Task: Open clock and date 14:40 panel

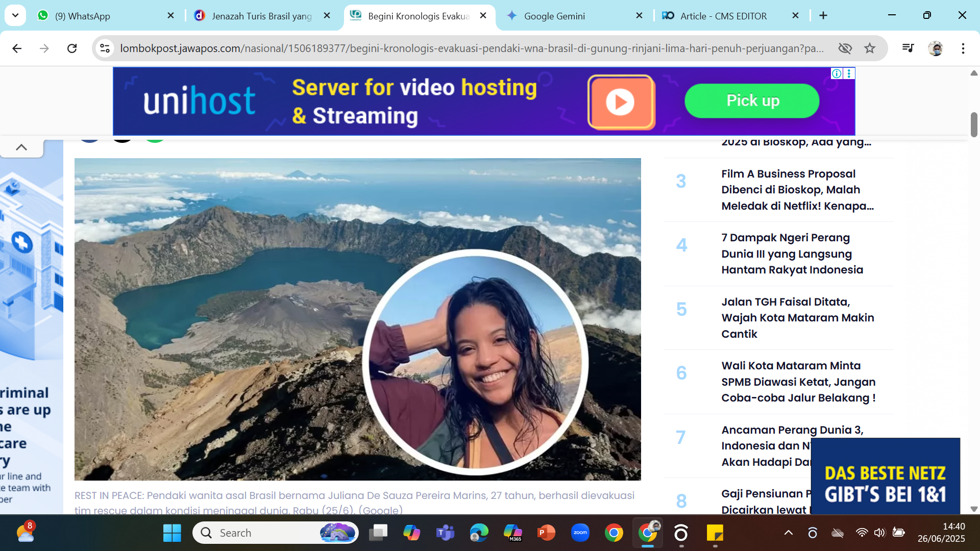Action: [x=941, y=533]
